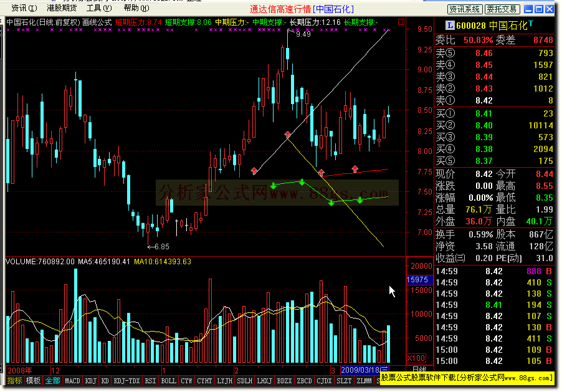Click the 买② volume 10114
The image size is (562, 392).
(x=540, y=125)
